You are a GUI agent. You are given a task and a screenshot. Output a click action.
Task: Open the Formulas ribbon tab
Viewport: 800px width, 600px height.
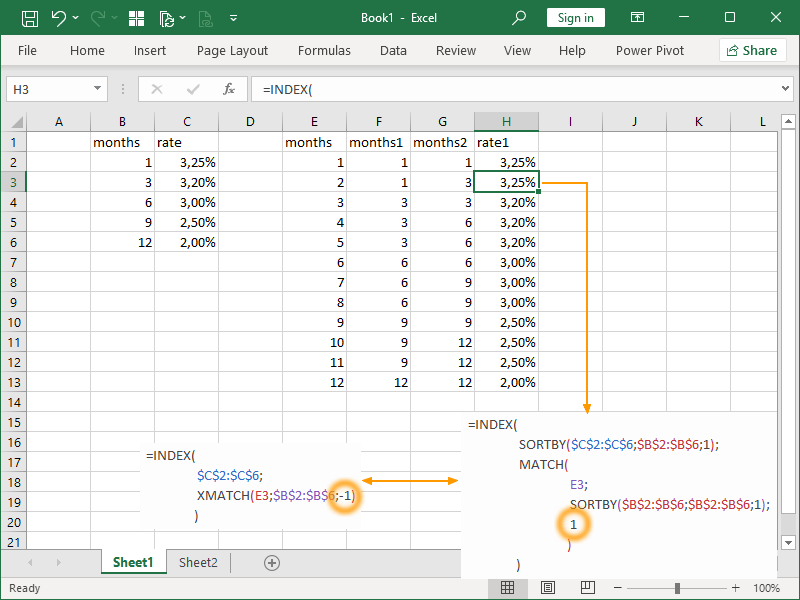324,51
